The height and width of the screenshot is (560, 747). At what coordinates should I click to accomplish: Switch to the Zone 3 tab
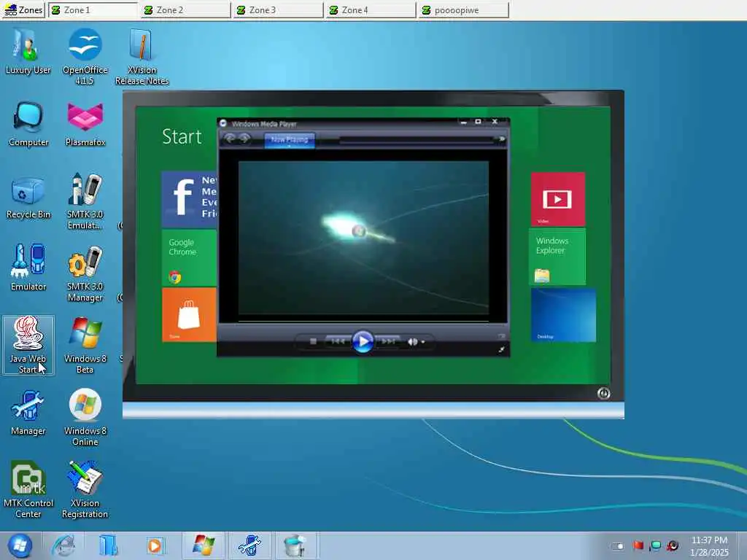(278, 10)
